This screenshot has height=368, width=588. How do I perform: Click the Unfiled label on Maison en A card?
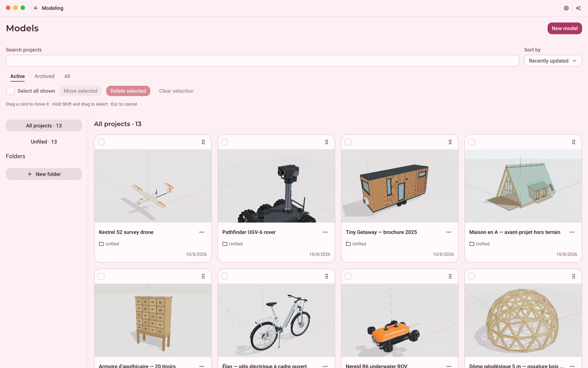pyautogui.click(x=483, y=244)
